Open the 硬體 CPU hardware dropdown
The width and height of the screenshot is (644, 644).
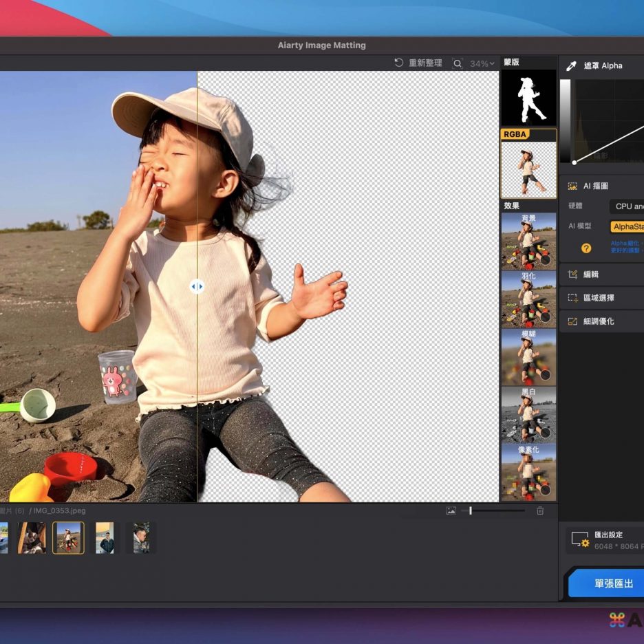(x=627, y=206)
